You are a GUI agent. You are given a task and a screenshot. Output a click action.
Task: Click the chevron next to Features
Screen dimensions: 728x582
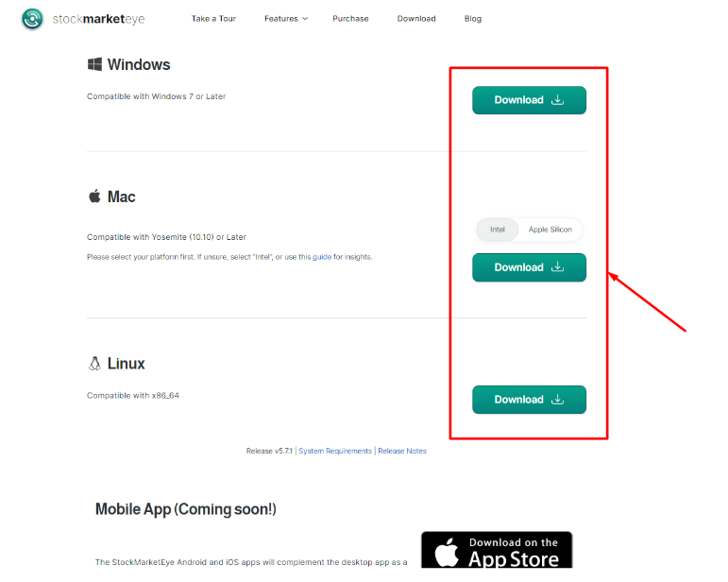[x=305, y=19]
